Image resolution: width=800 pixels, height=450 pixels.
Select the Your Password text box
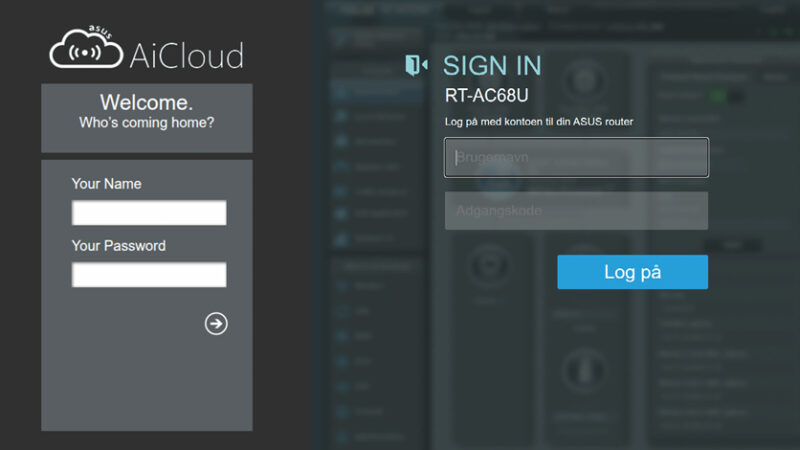(x=149, y=275)
